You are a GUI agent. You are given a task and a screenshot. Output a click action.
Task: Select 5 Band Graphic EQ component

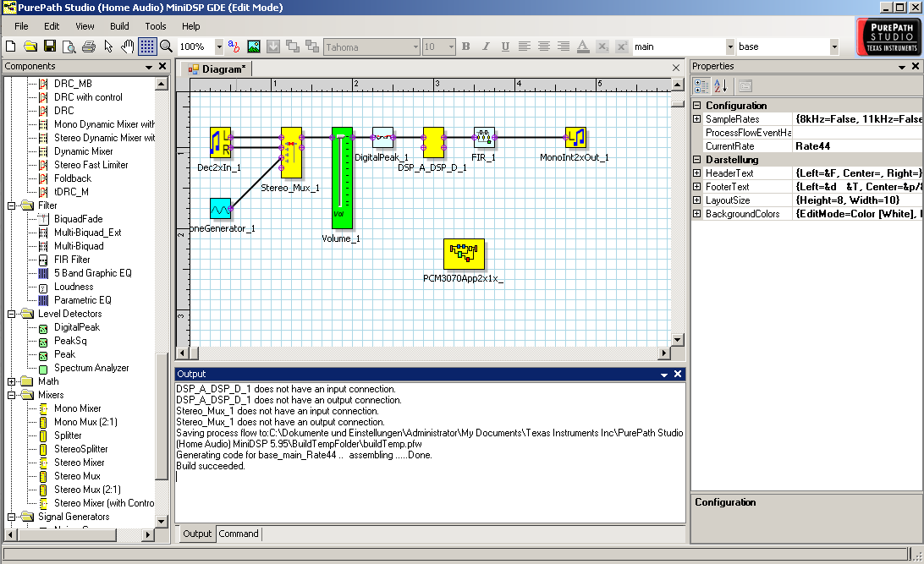pyautogui.click(x=92, y=273)
